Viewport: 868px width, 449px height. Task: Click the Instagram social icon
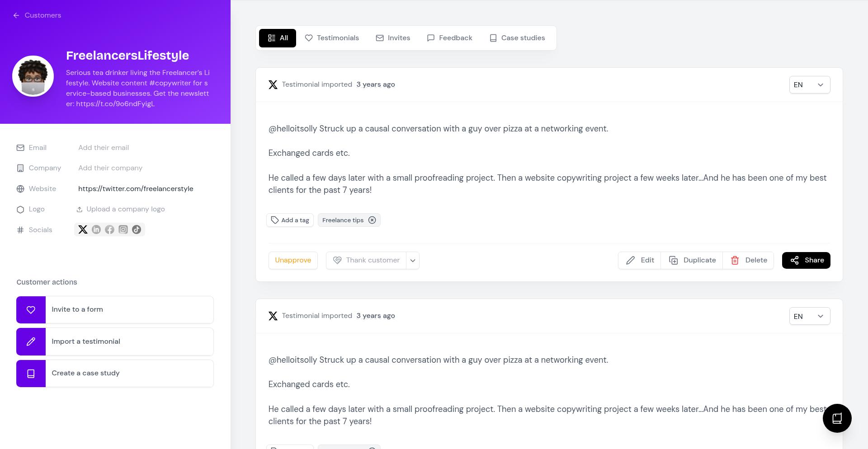123,229
